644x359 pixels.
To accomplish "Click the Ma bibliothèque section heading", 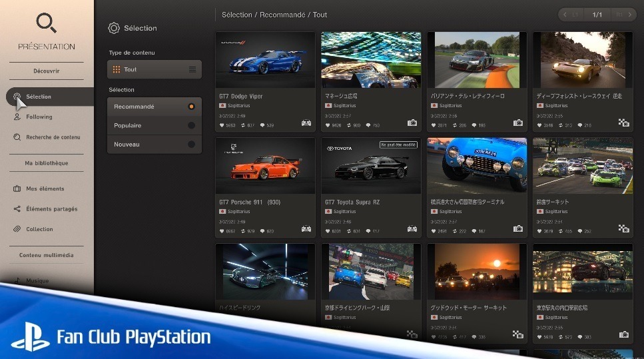I will click(47, 163).
